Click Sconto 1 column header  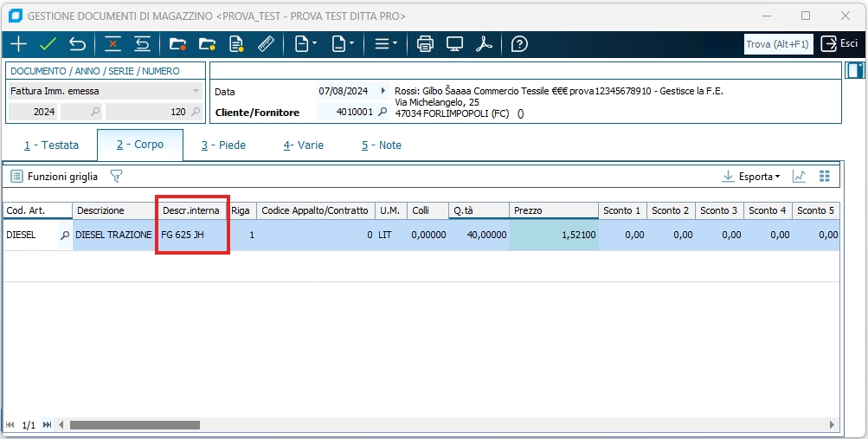tap(622, 210)
